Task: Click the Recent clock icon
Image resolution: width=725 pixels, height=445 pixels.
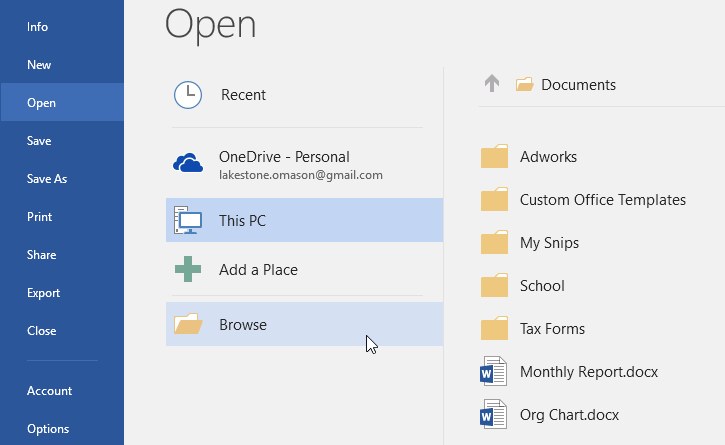Action: click(x=187, y=95)
